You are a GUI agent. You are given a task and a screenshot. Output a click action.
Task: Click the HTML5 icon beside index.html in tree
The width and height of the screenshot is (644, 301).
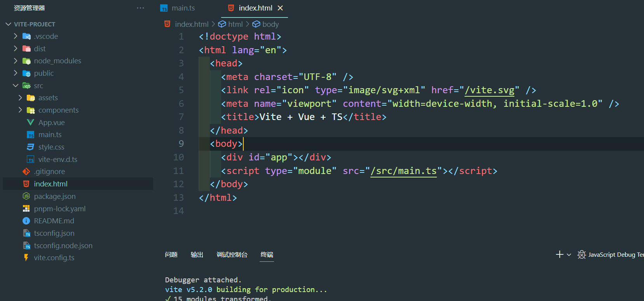pos(26,184)
